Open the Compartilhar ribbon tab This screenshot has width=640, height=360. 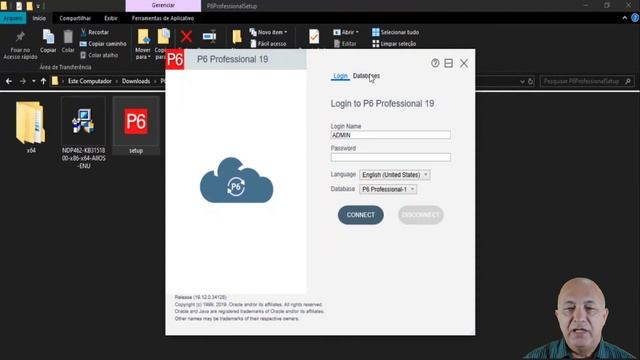point(75,18)
